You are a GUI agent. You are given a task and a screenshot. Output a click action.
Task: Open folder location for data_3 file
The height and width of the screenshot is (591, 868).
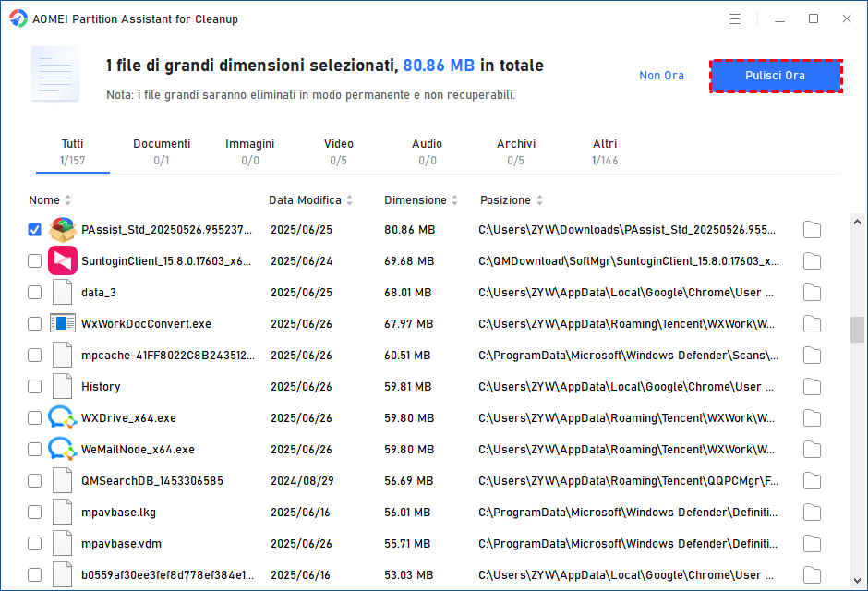point(812,292)
